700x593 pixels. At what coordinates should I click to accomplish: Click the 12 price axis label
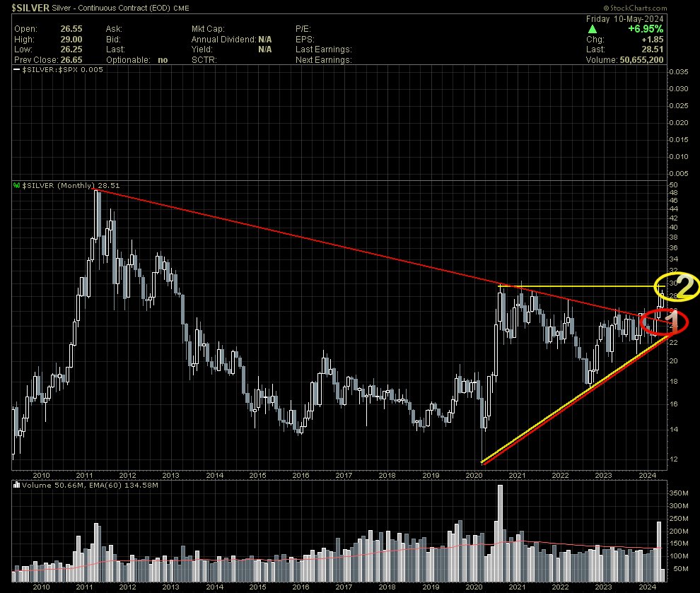coord(673,459)
